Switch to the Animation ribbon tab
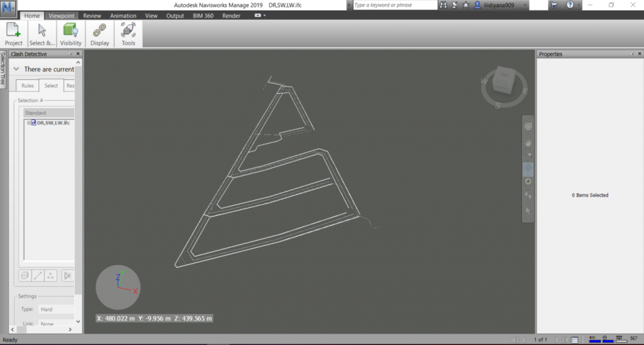This screenshot has width=644, height=345. 123,16
